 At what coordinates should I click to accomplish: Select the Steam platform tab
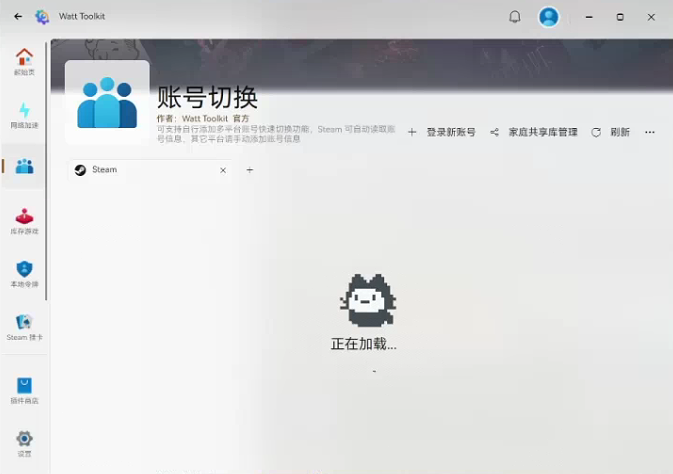point(150,170)
